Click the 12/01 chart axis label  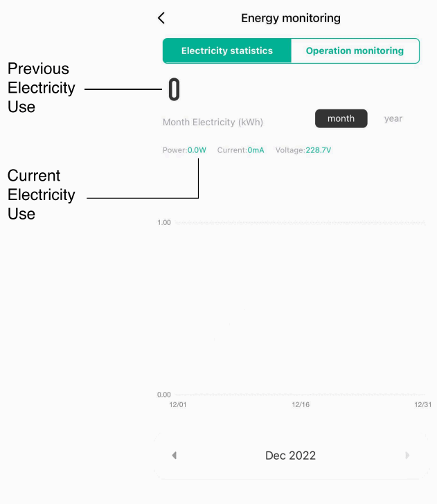178,404
